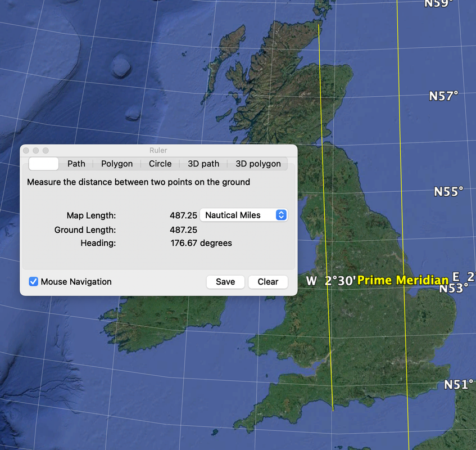Close the Ruler window

26,150
